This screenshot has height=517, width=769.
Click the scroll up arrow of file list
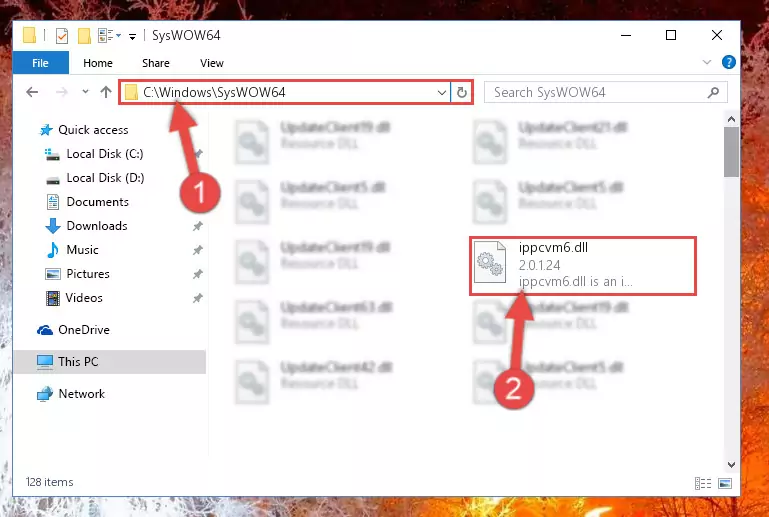pos(731,119)
